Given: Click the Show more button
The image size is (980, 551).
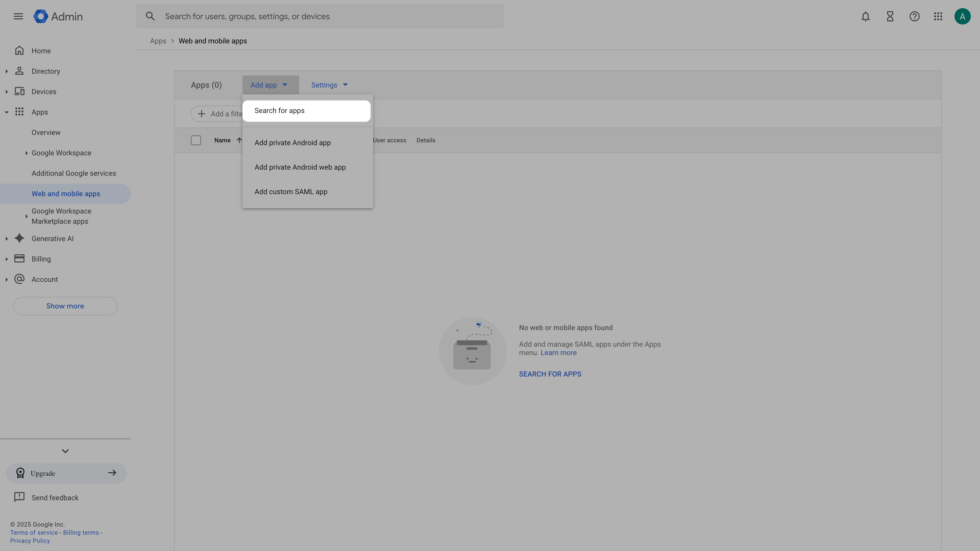Looking at the screenshot, I should click(65, 306).
